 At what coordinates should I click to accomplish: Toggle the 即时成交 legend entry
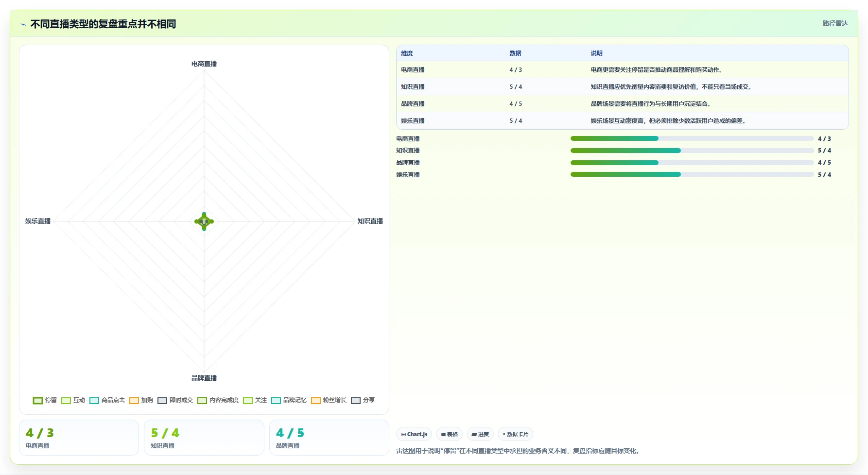[x=175, y=400]
